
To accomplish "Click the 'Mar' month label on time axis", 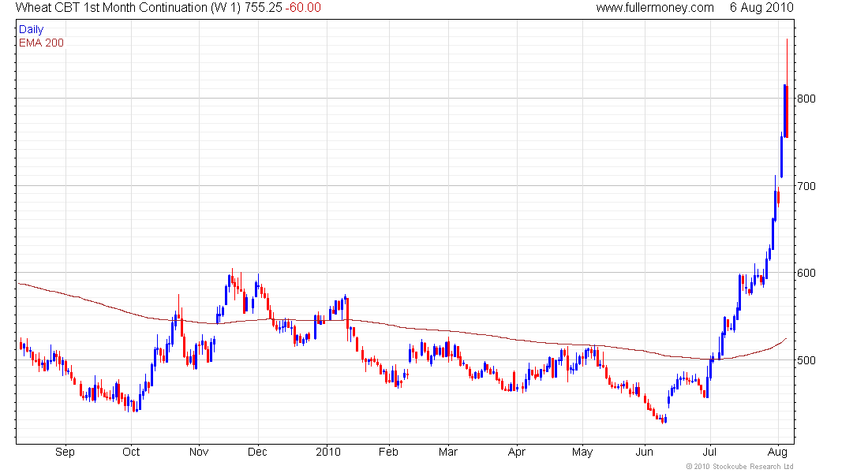I will click(448, 452).
